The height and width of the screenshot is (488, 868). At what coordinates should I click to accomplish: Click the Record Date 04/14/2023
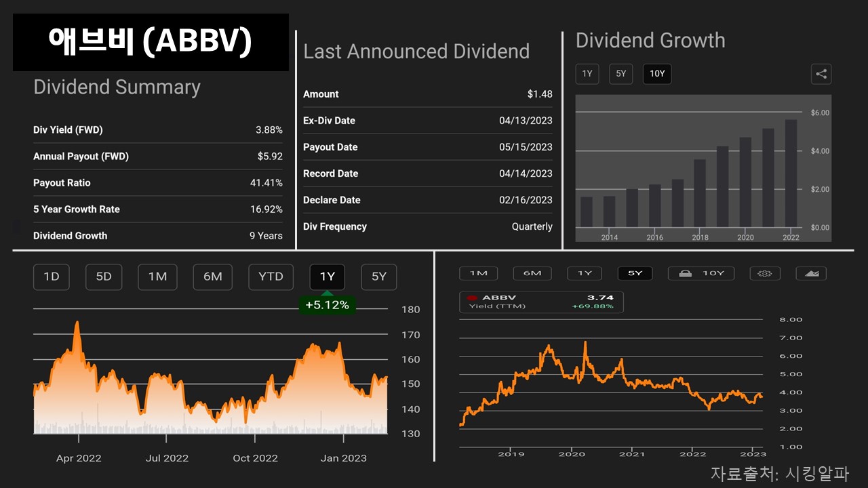526,174
